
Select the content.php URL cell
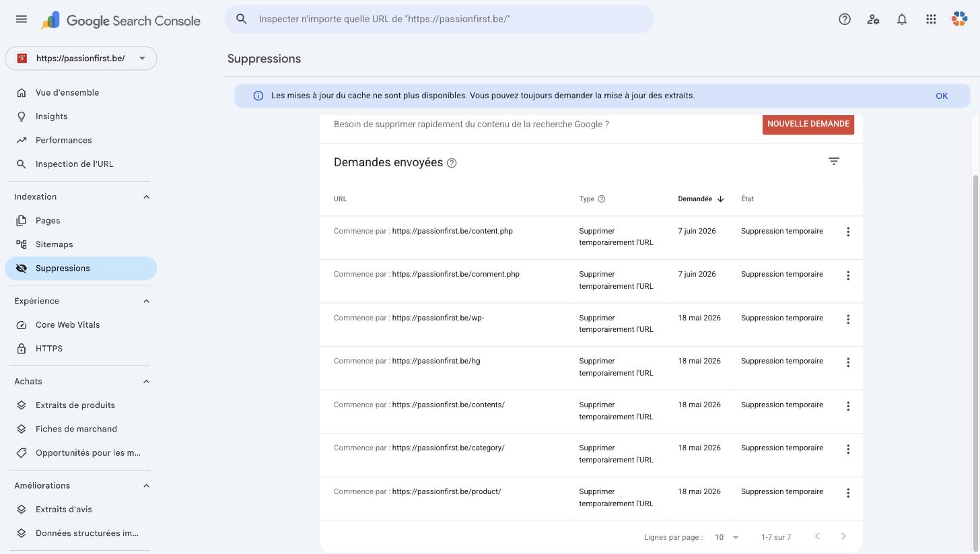click(x=423, y=231)
